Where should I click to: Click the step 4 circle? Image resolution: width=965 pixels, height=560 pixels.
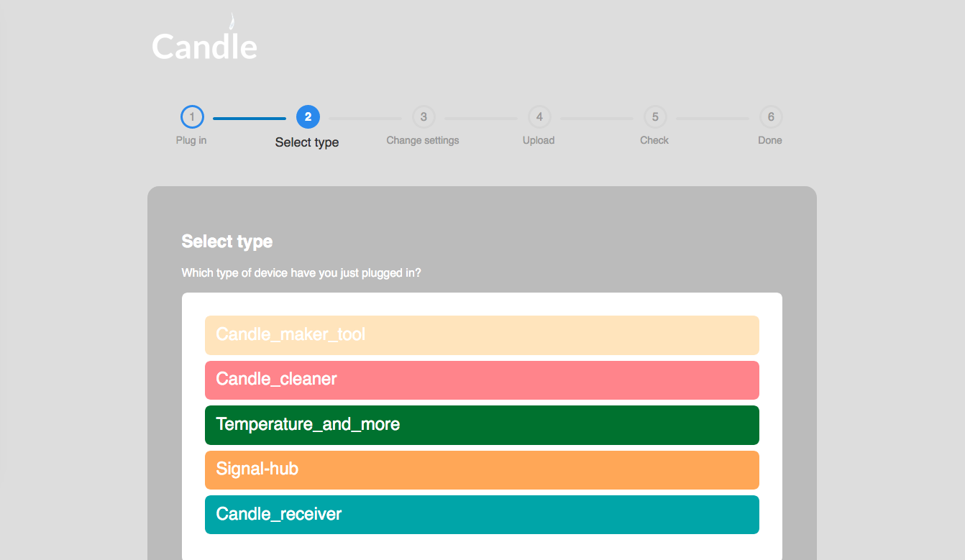[539, 117]
